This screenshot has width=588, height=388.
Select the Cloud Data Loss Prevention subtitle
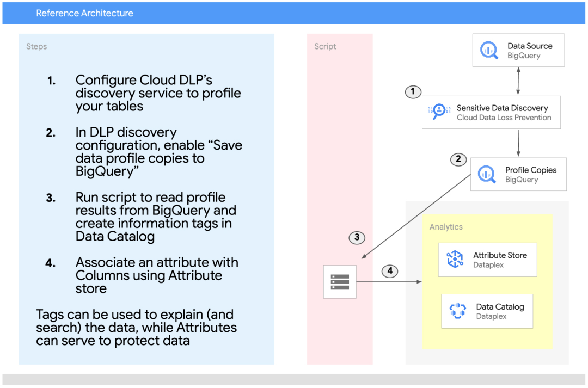(x=504, y=118)
